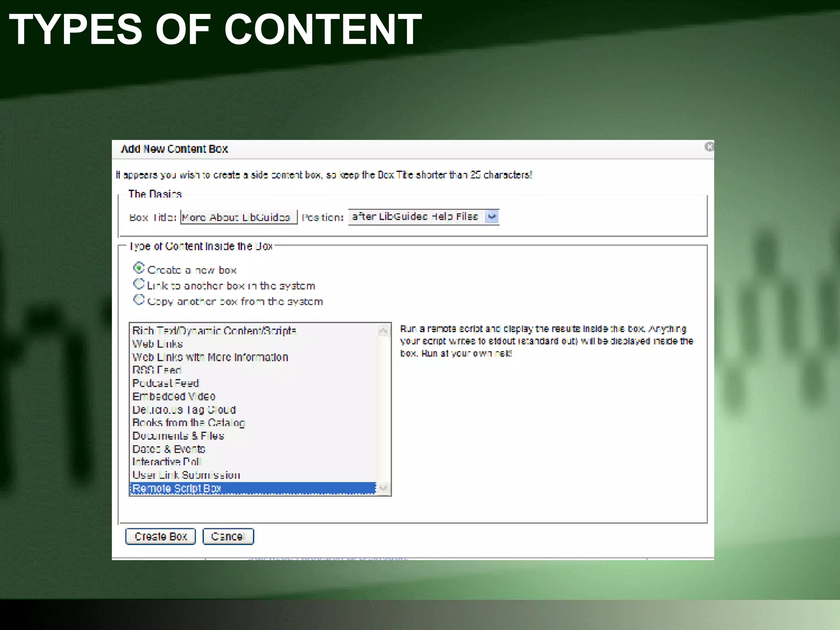
Task: Select the 'Create a new box' radio button
Action: [139, 268]
